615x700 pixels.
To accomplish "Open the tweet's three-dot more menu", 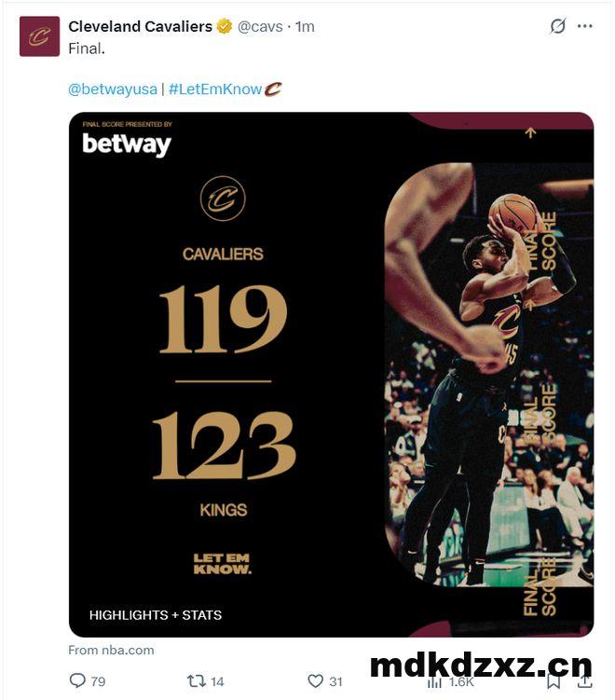I will click(x=584, y=26).
